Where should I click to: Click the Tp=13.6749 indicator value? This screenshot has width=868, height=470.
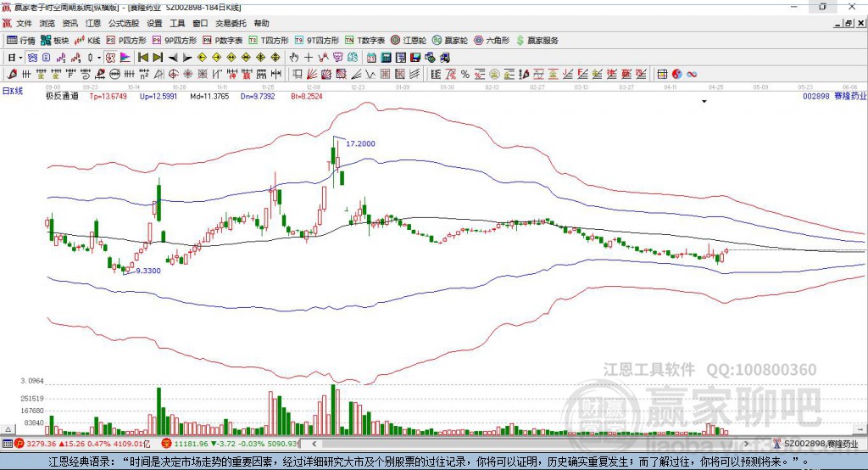pos(108,97)
